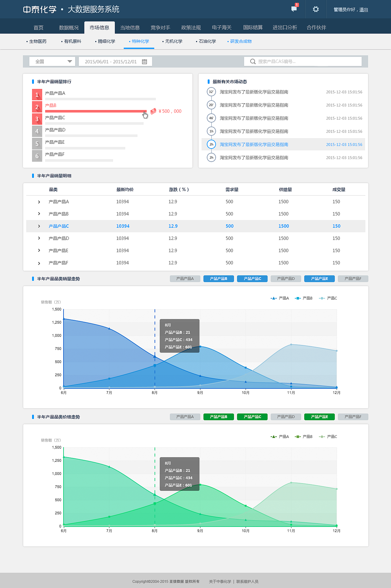Toggle 产品B legend in the blue sales chart
391x588 pixels.
pos(304,298)
